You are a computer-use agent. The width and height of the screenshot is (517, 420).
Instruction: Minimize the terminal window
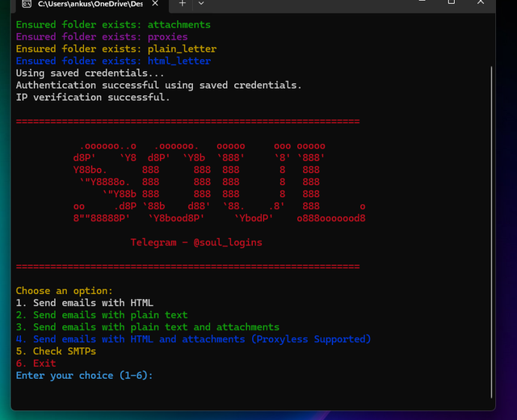coord(422,2)
